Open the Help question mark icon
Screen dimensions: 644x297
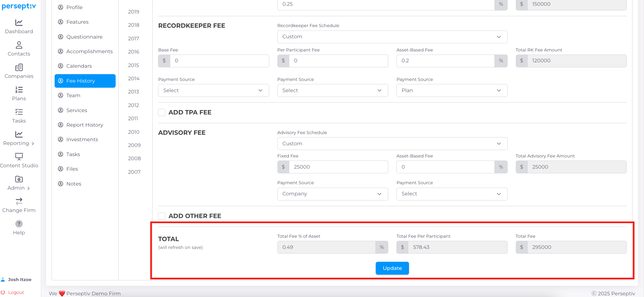coord(19,224)
